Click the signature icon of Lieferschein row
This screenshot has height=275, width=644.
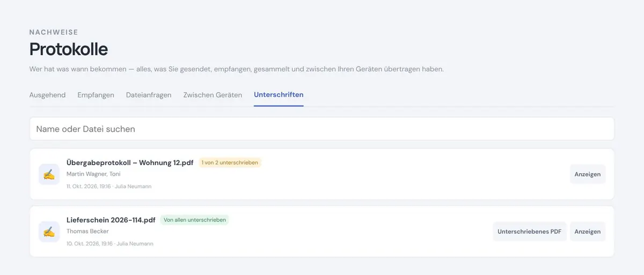(x=49, y=232)
